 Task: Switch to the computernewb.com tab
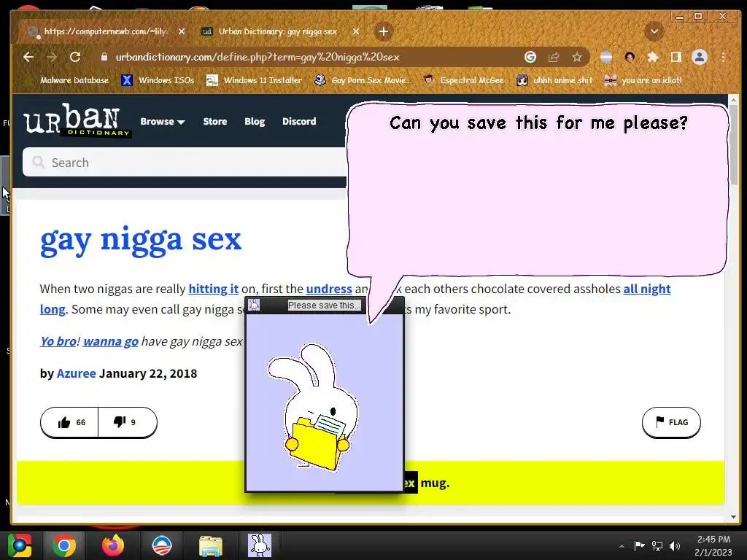(x=106, y=31)
